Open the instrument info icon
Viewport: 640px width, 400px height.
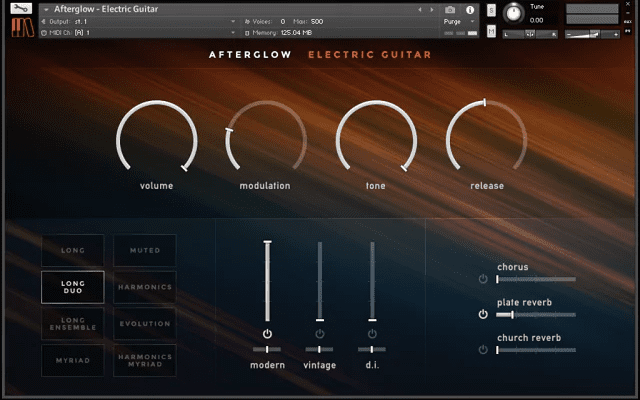[x=470, y=9]
